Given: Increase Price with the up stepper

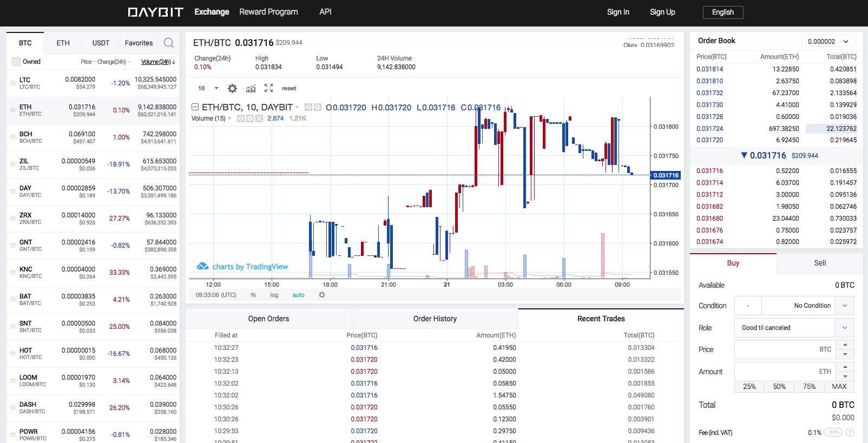Looking at the screenshot, I should pyautogui.click(x=845, y=345).
